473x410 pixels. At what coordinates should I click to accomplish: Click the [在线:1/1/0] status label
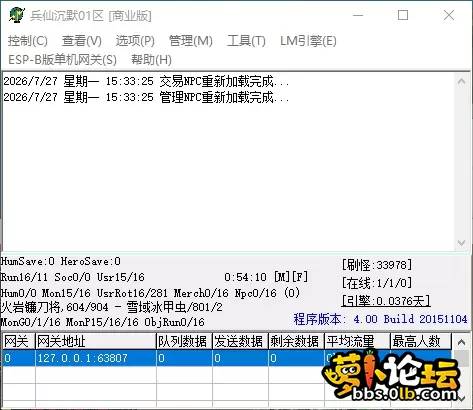click(377, 283)
